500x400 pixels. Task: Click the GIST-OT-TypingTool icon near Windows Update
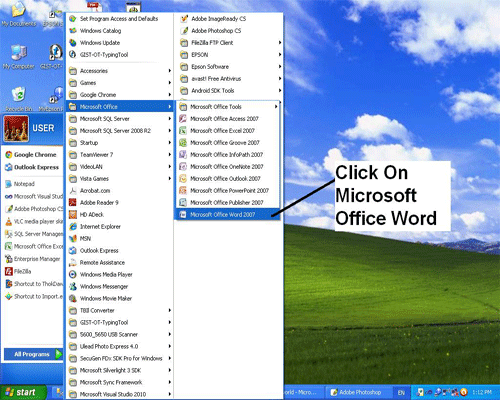(73, 55)
